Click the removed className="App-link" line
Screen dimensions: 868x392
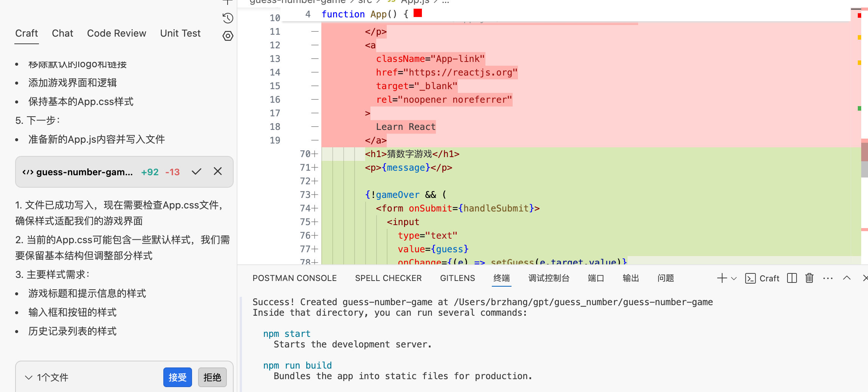(x=430, y=59)
